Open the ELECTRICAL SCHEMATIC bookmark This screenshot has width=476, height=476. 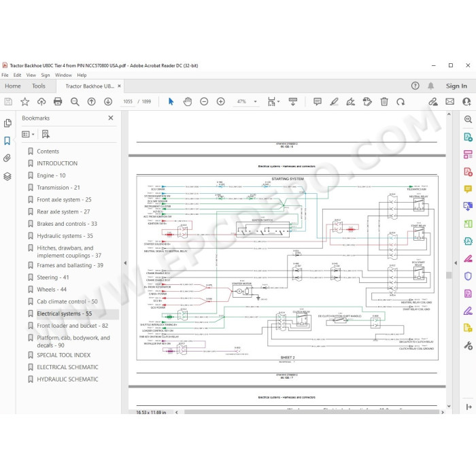click(67, 367)
